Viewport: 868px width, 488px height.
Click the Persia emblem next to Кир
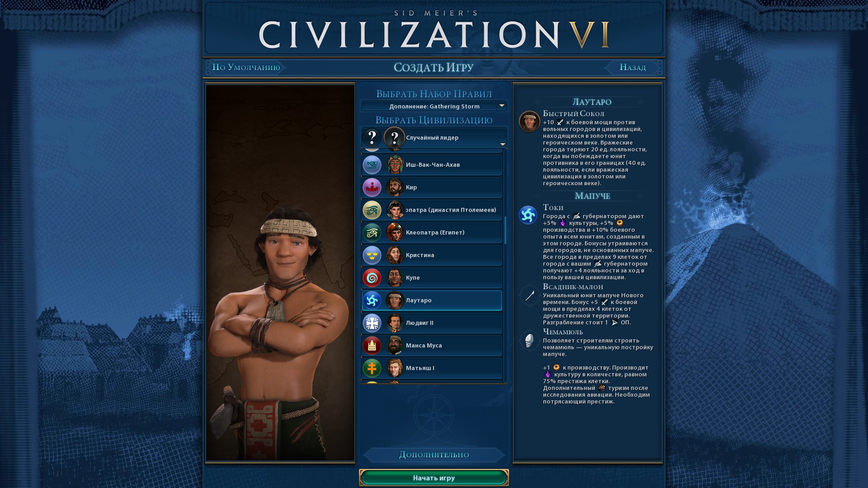click(372, 188)
